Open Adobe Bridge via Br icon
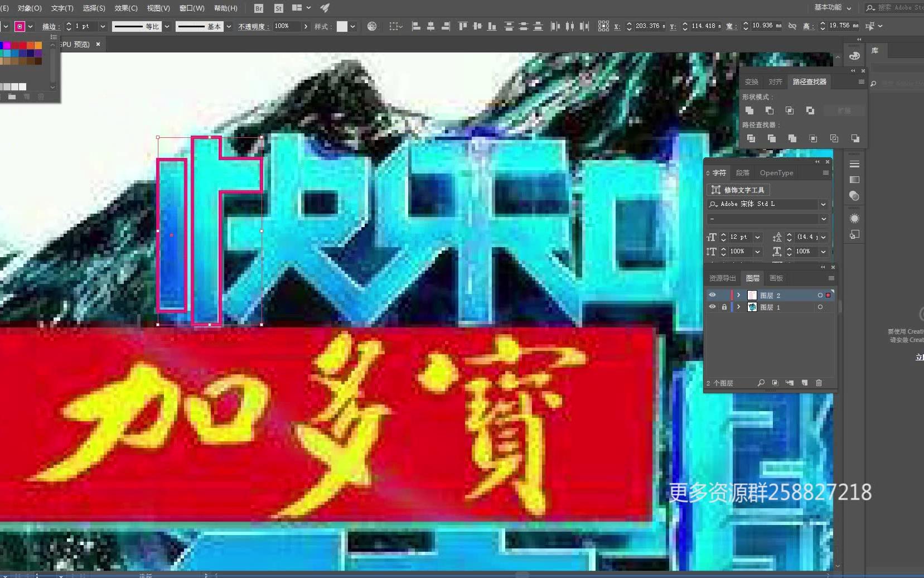This screenshot has width=924, height=578. point(259,8)
